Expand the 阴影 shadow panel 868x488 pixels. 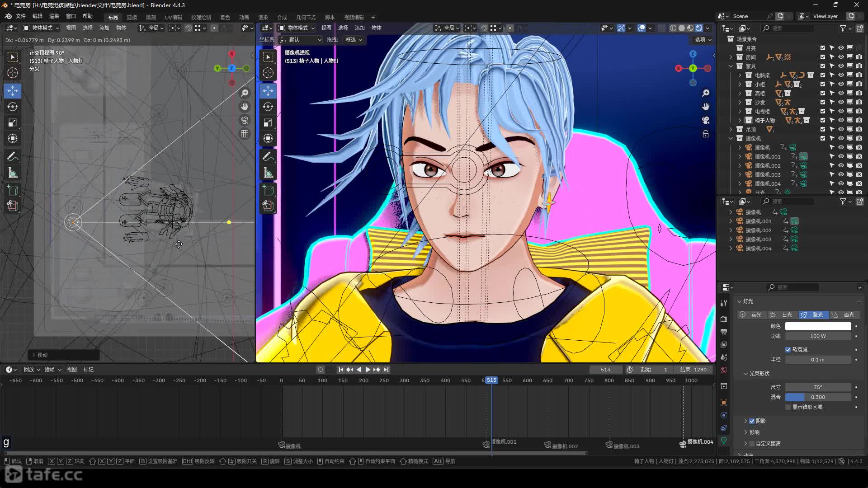pyautogui.click(x=745, y=421)
